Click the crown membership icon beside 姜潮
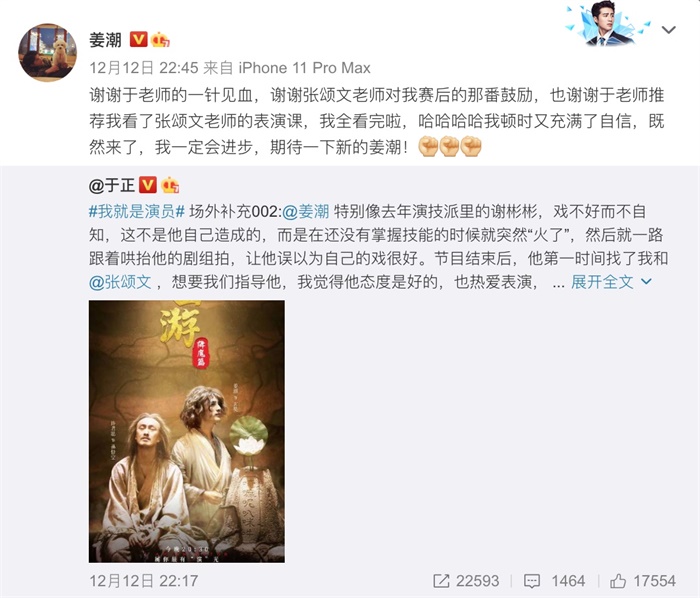The image size is (700, 598). click(160, 40)
